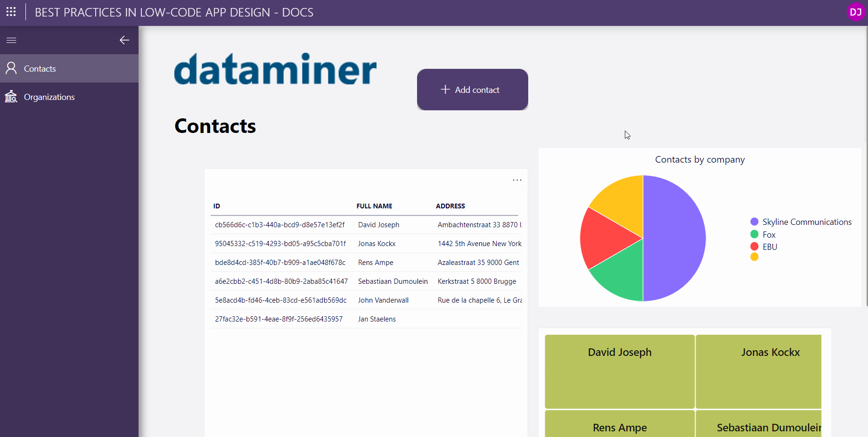Click the Contacts person icon
Screen dimensions: 868x437
click(11, 68)
